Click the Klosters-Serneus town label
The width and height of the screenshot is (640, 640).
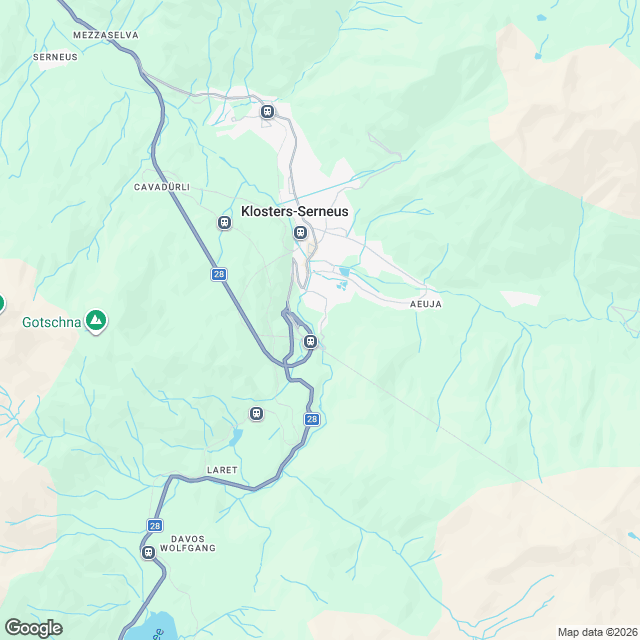click(x=295, y=211)
